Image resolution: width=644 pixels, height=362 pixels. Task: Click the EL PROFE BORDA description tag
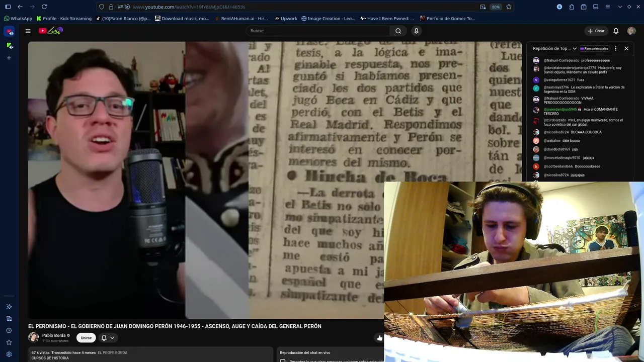pos(112,353)
